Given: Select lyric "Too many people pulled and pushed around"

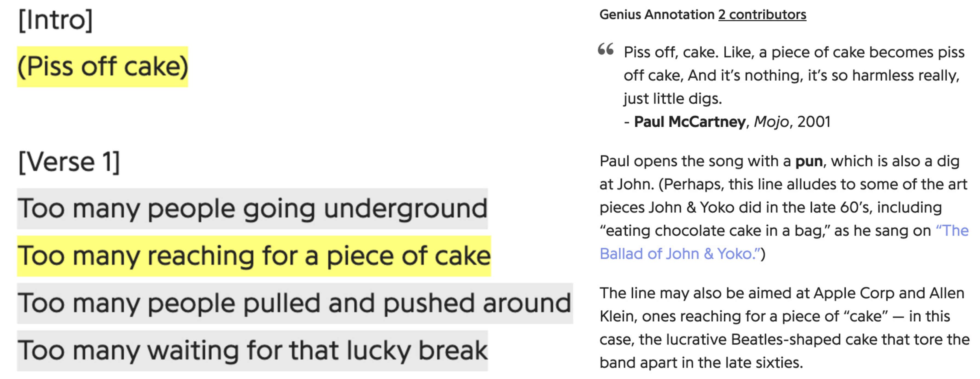Looking at the screenshot, I should (x=295, y=303).
